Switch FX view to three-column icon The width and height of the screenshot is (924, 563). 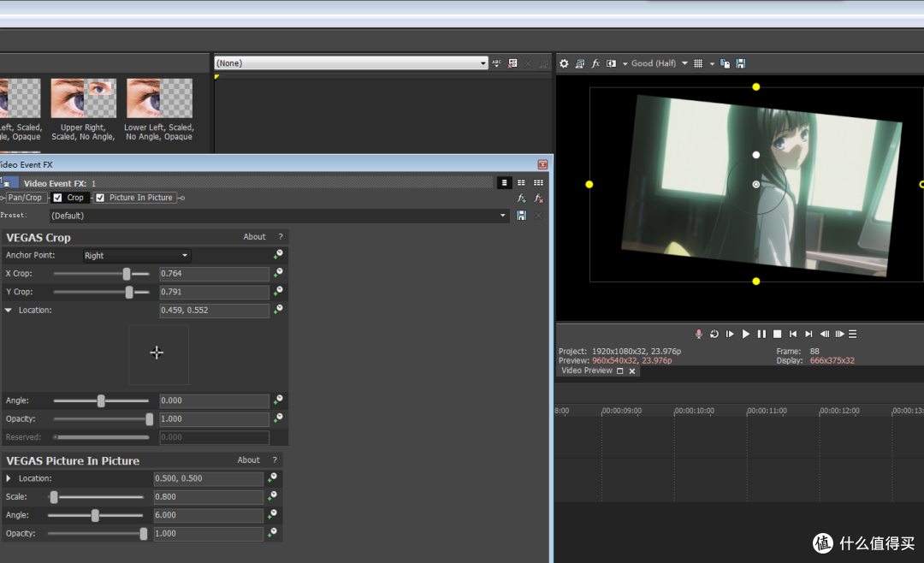(x=538, y=183)
